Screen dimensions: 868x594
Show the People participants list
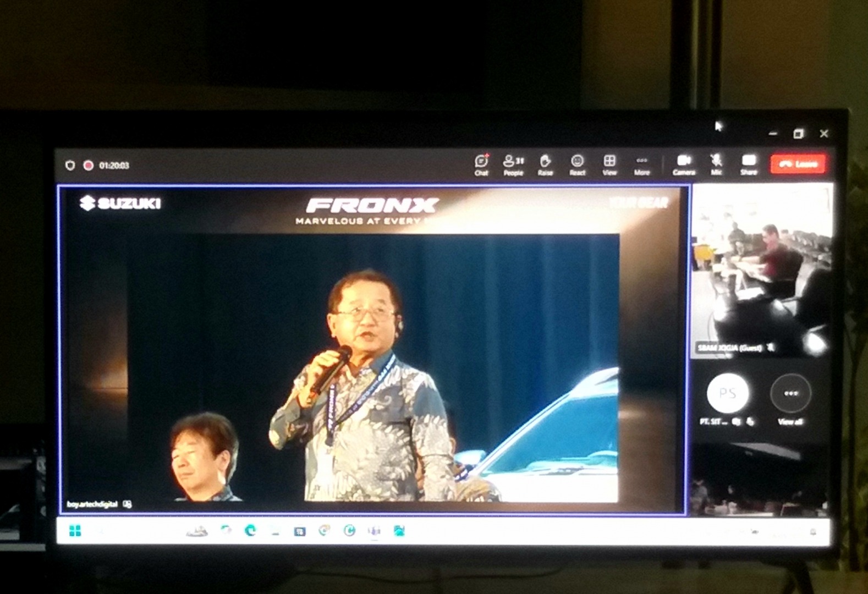[513, 164]
